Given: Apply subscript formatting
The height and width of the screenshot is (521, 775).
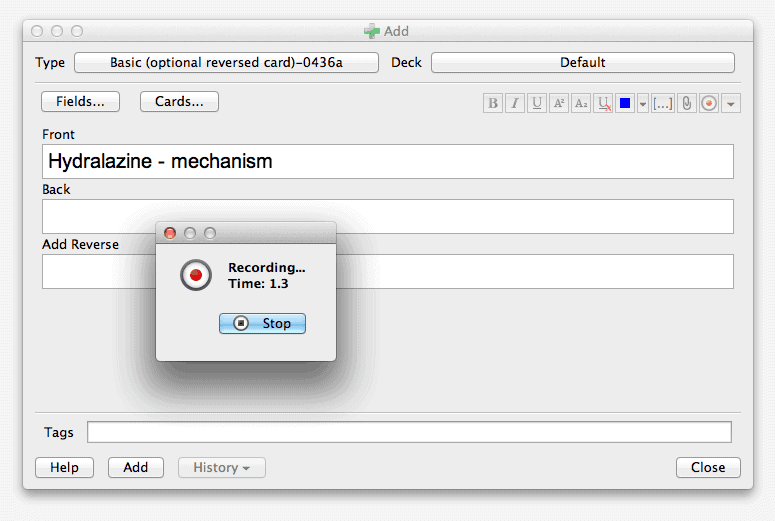Looking at the screenshot, I should point(581,103).
